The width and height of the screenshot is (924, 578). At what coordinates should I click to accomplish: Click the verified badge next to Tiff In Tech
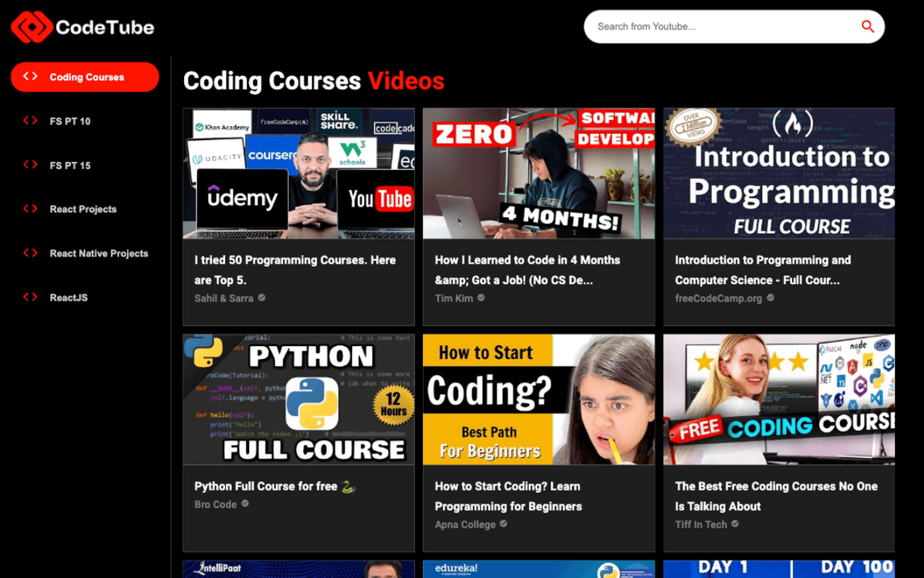(x=735, y=524)
